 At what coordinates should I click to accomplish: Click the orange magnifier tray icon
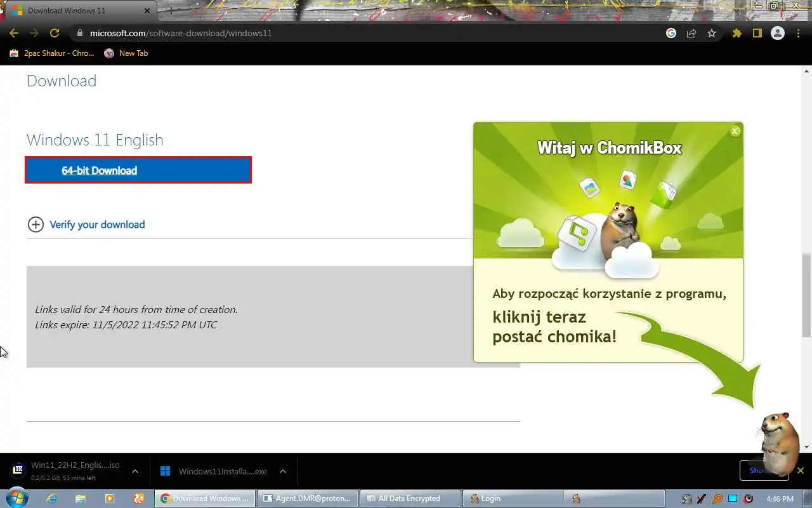[717, 498]
